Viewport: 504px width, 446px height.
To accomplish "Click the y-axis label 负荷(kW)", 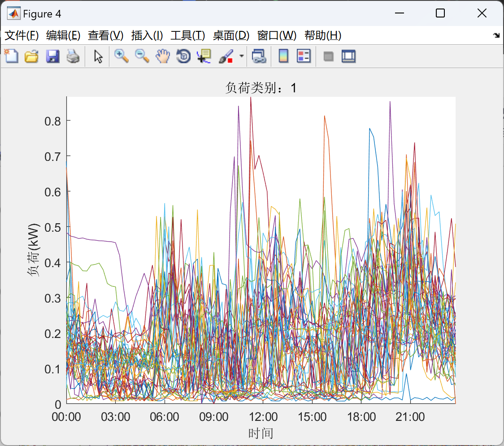I will [x=33, y=250].
